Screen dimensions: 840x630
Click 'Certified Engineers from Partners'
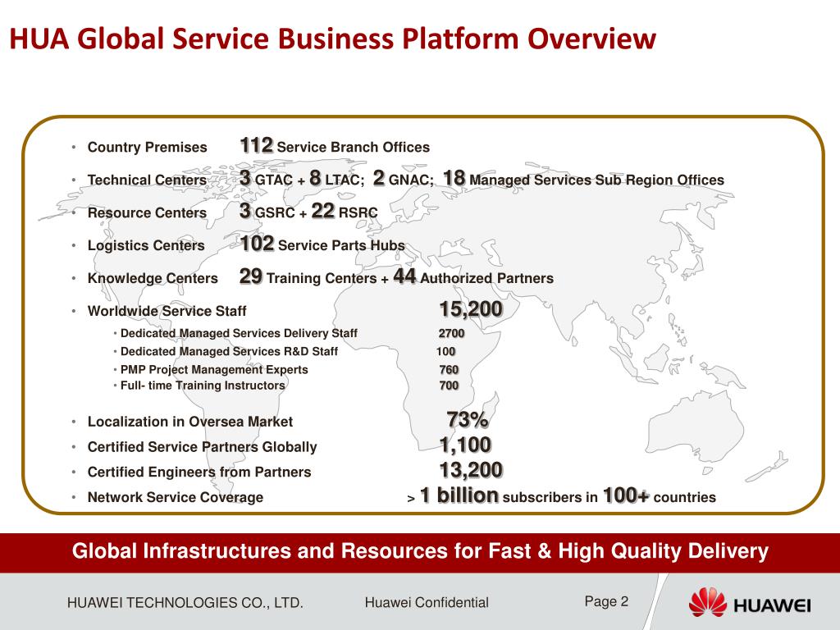199,472
